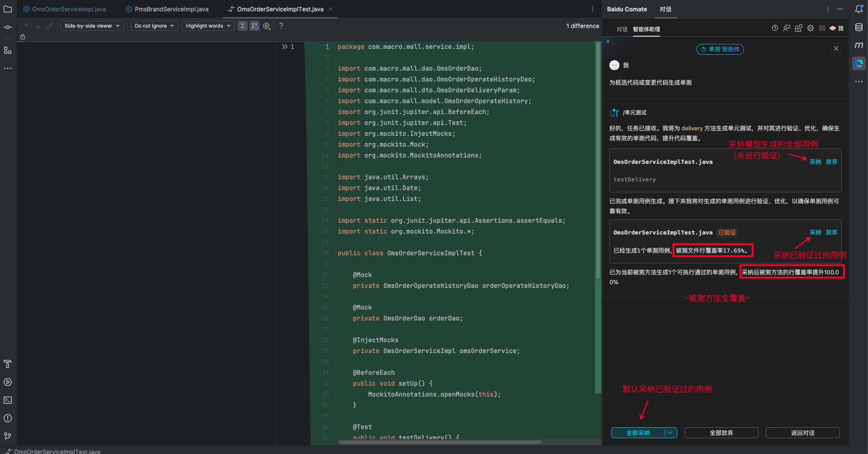Switch to OmsOrderServiceImpl.java tab
868x454 pixels.
(65, 9)
